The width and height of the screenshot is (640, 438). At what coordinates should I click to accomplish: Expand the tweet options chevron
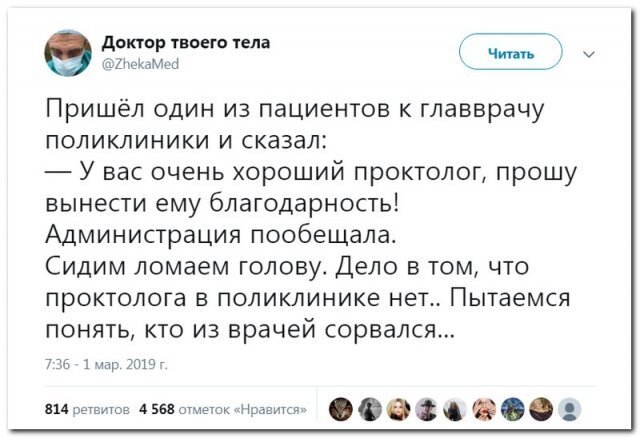[587, 53]
